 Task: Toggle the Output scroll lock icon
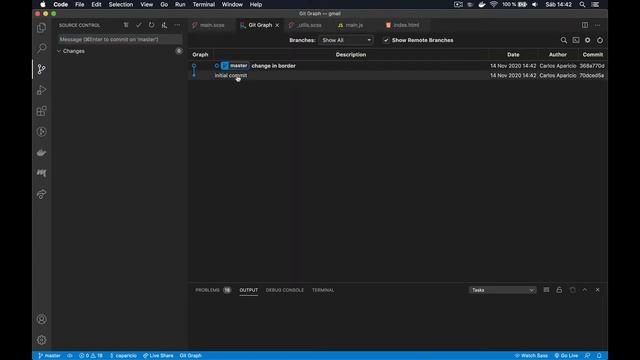pos(559,290)
